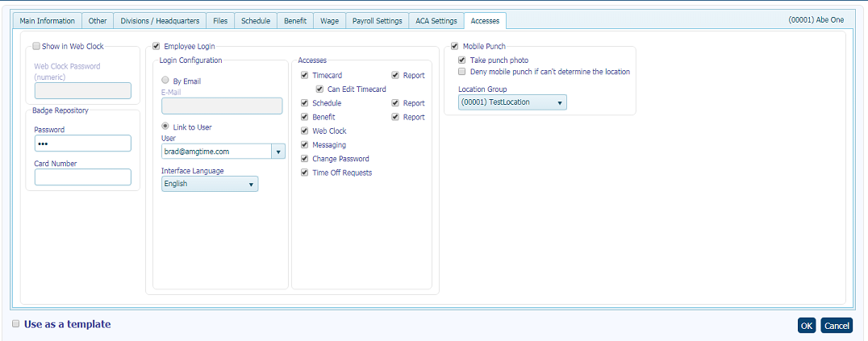
Task: Toggle Time Off Requests checkbox
Action: tap(304, 173)
